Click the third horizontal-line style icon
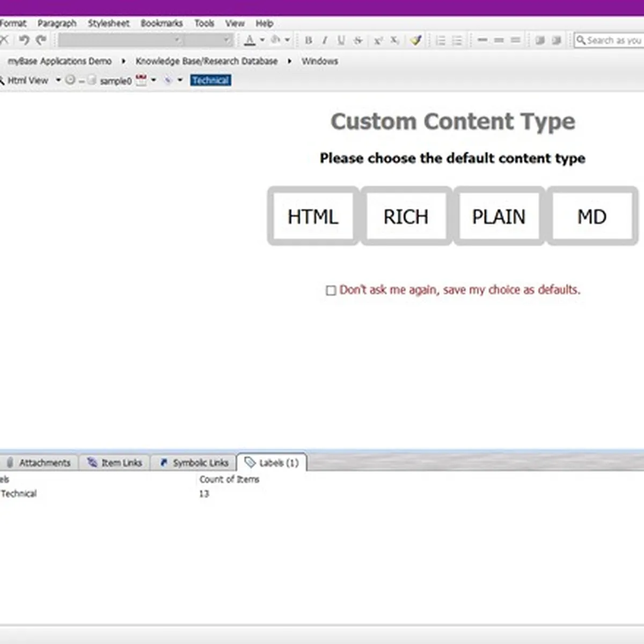 pyautogui.click(x=516, y=40)
